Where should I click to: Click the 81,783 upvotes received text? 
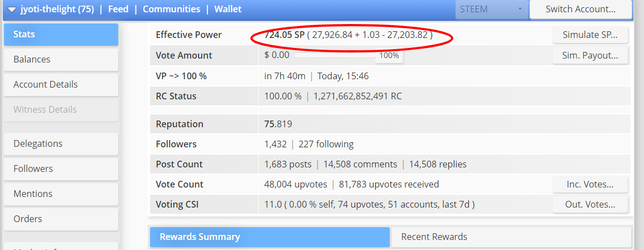pos(389,185)
